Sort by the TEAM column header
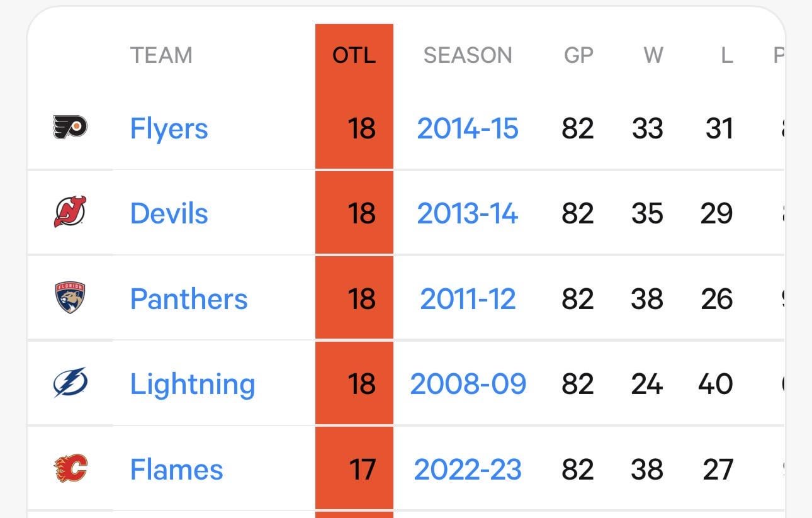This screenshot has width=812, height=518. (161, 55)
